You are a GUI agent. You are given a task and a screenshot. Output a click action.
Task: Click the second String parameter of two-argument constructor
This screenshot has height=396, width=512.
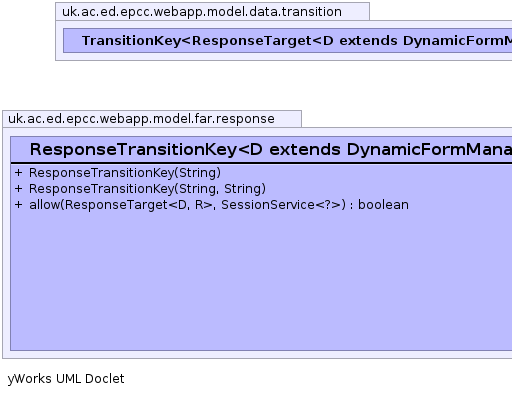pyautogui.click(x=243, y=189)
